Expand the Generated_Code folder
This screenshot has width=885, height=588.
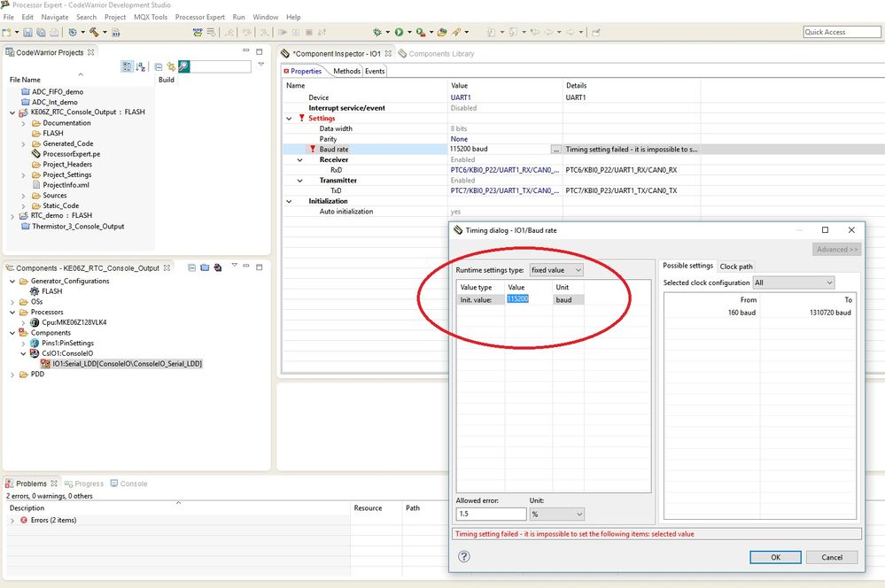(x=23, y=143)
